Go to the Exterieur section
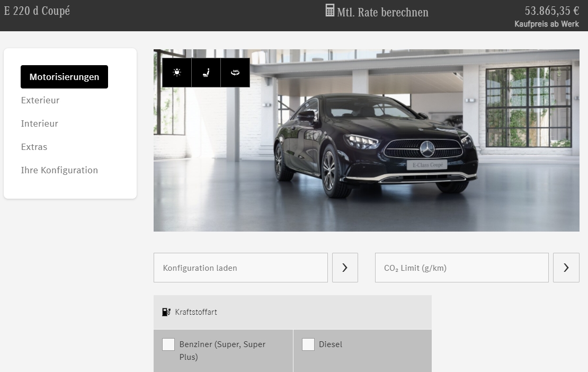The height and width of the screenshot is (372, 588). [40, 100]
